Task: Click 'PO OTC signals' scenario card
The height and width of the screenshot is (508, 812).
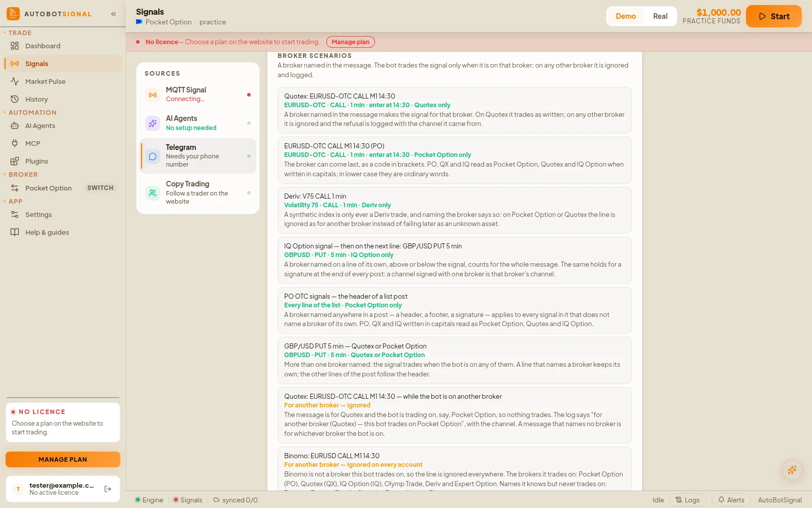Action: (455, 310)
